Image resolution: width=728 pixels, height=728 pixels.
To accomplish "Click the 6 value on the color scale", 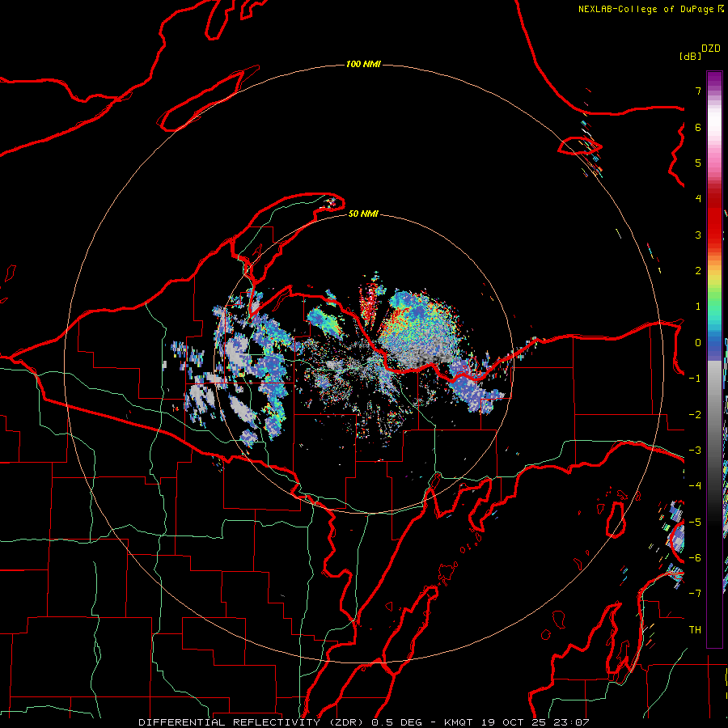I will [x=698, y=127].
